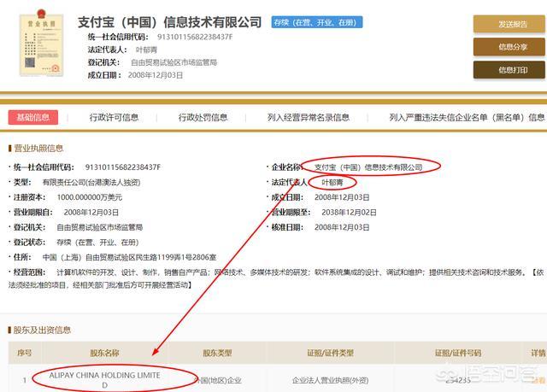Click license section 成立日期 value 2008年12月03日
The height and width of the screenshot is (392, 547).
(x=342, y=197)
